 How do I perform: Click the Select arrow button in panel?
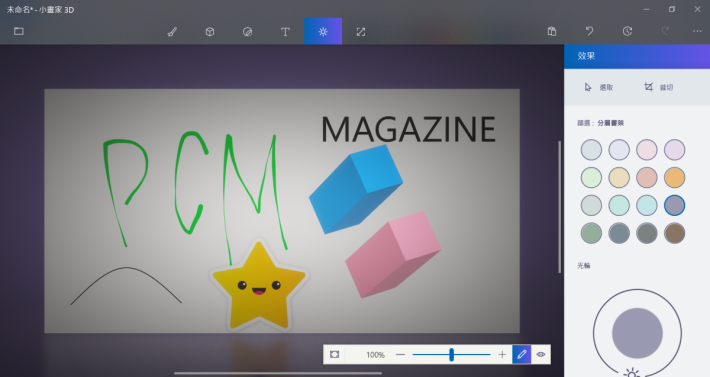pos(598,87)
